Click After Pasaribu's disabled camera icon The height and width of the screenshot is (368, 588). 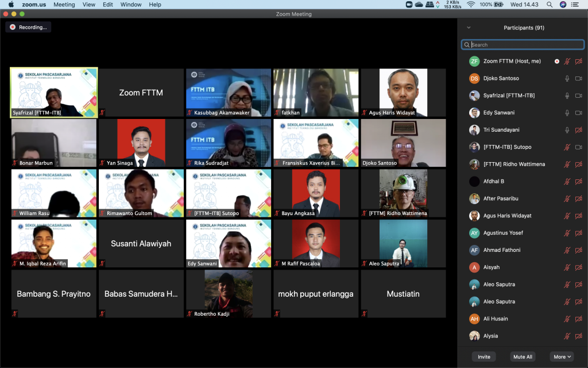point(579,198)
